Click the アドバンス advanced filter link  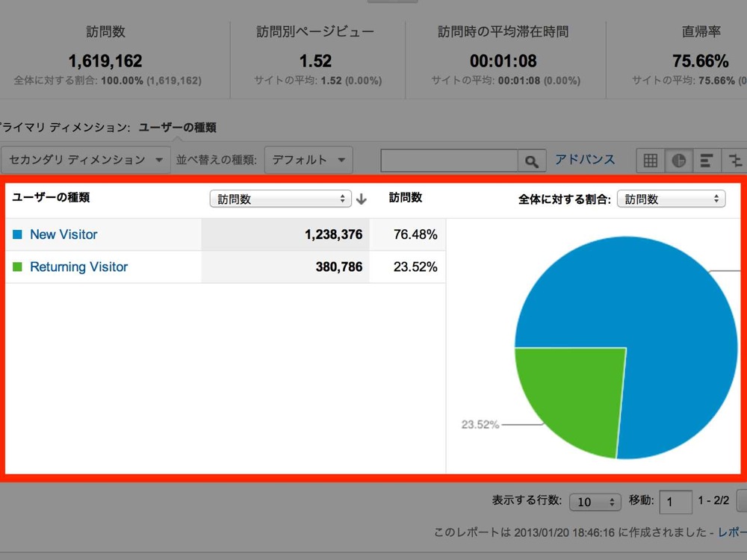coord(585,160)
